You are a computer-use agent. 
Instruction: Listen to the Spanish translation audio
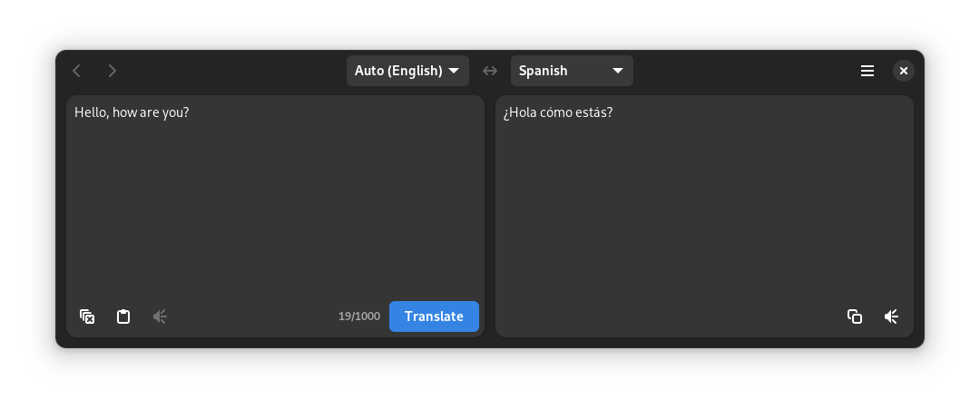pyautogui.click(x=891, y=316)
